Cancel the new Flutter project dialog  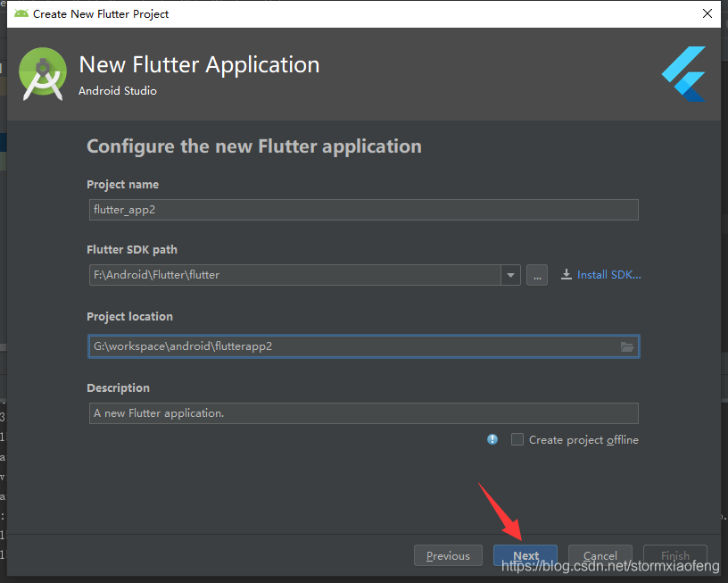point(600,555)
